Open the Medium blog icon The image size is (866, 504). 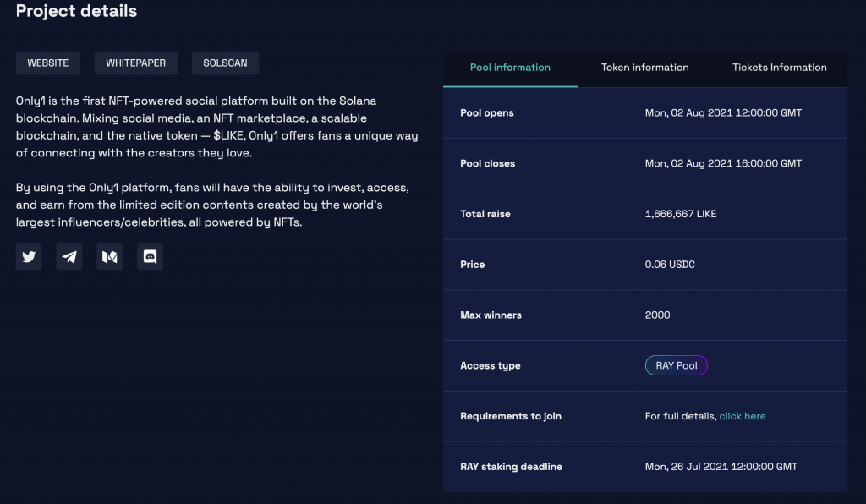(109, 257)
